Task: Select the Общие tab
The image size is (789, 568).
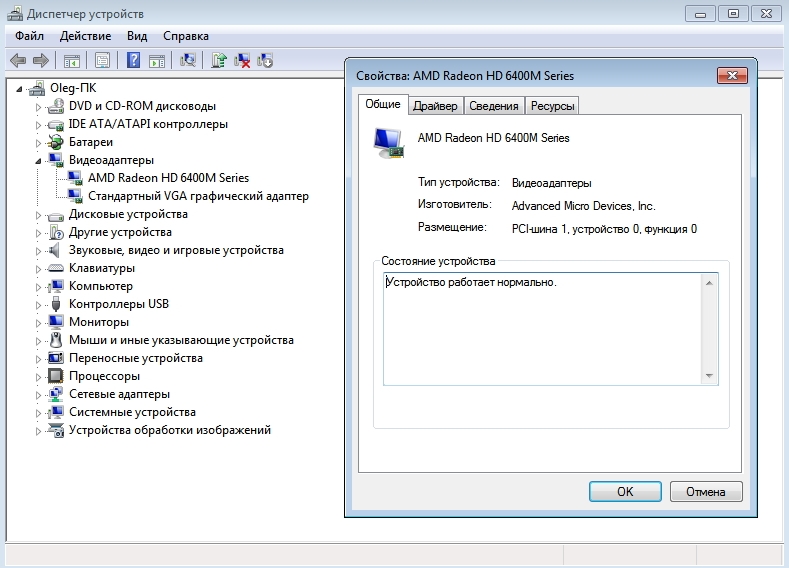Action: pos(383,104)
